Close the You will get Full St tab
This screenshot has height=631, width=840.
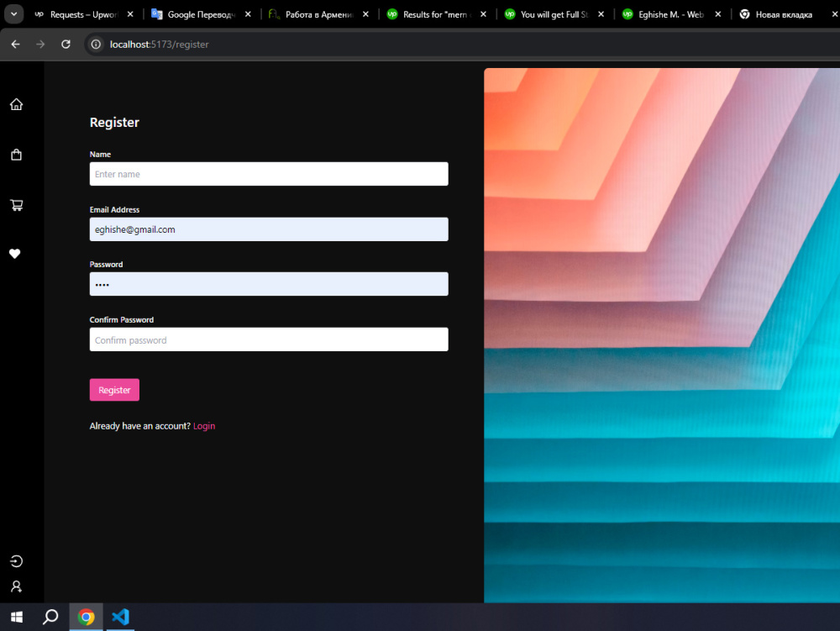coord(601,14)
